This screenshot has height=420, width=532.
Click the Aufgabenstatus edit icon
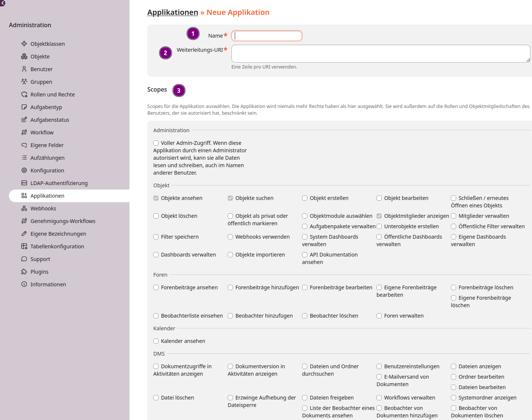24,120
